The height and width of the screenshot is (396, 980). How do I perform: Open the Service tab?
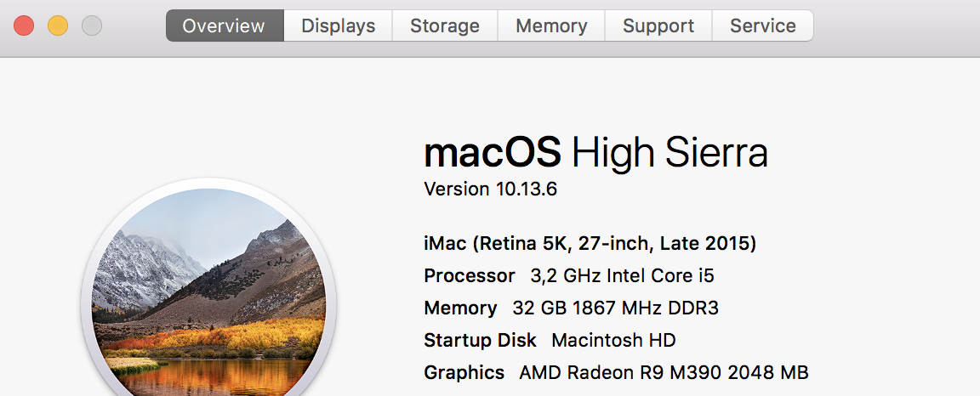click(x=762, y=25)
